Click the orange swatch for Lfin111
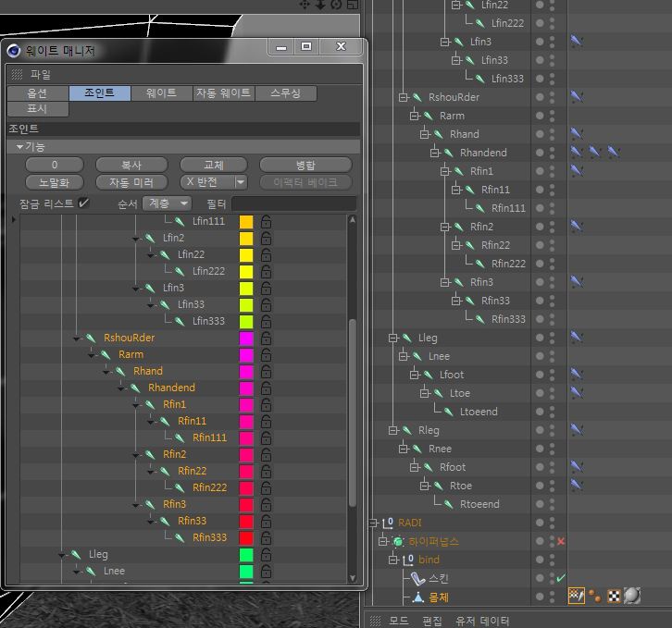 [246, 222]
